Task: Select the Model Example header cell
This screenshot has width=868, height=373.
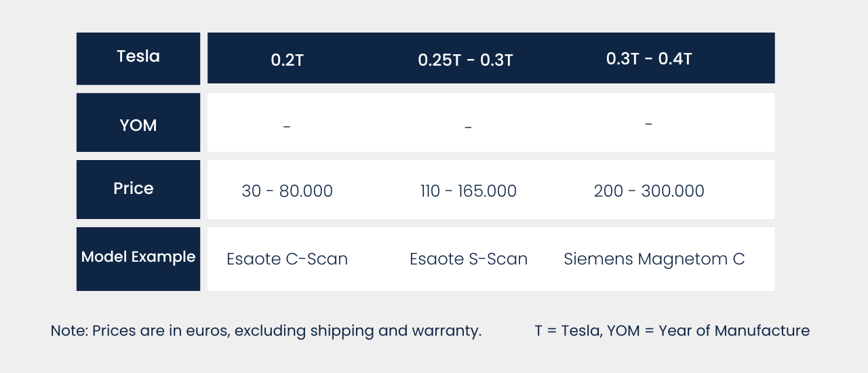Action: coord(138,258)
